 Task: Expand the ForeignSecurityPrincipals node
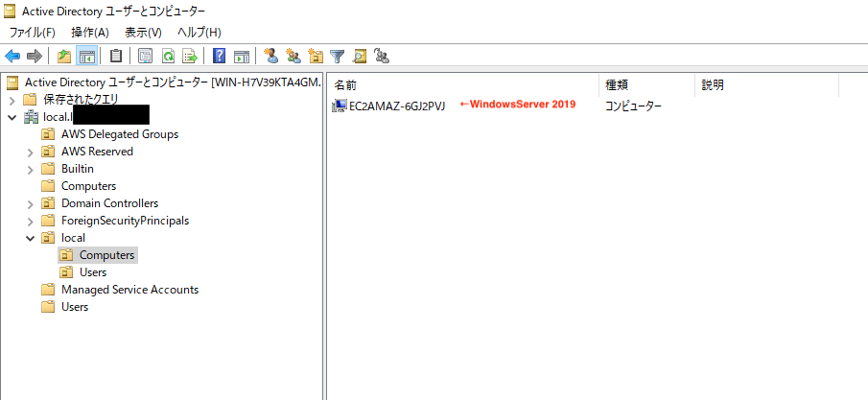(x=31, y=221)
